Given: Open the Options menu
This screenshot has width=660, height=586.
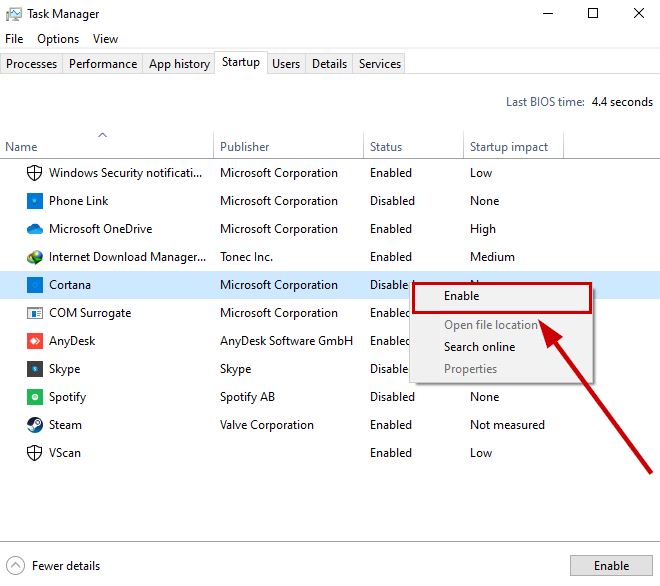Looking at the screenshot, I should click(58, 39).
